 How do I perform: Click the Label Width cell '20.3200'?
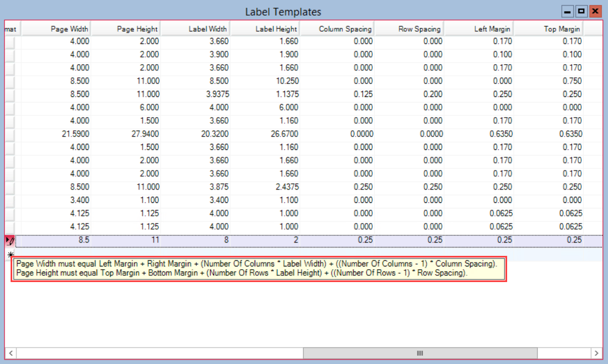(196, 134)
